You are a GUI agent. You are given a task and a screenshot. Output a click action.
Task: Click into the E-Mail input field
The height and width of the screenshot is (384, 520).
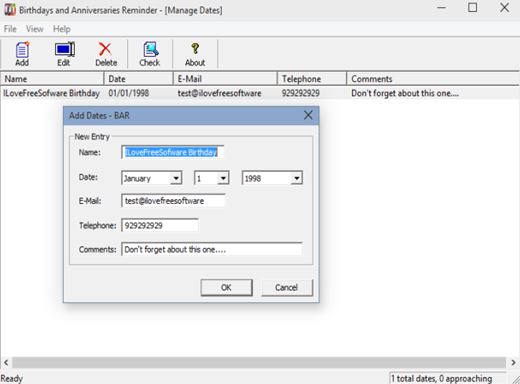(173, 201)
